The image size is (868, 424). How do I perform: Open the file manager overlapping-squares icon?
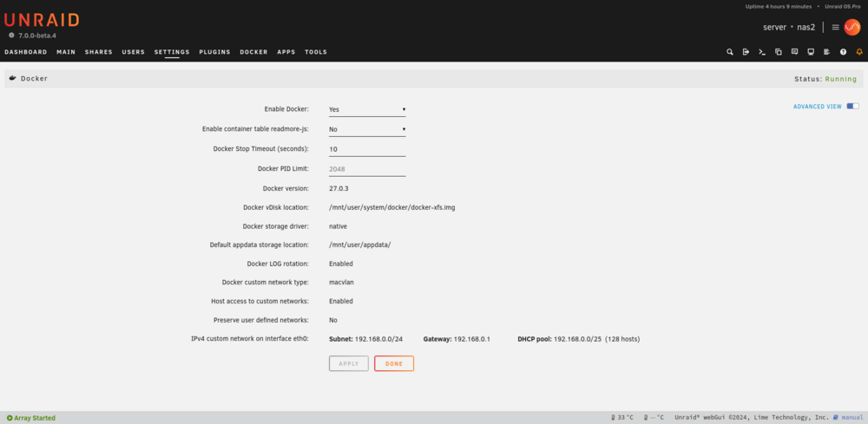tap(779, 52)
